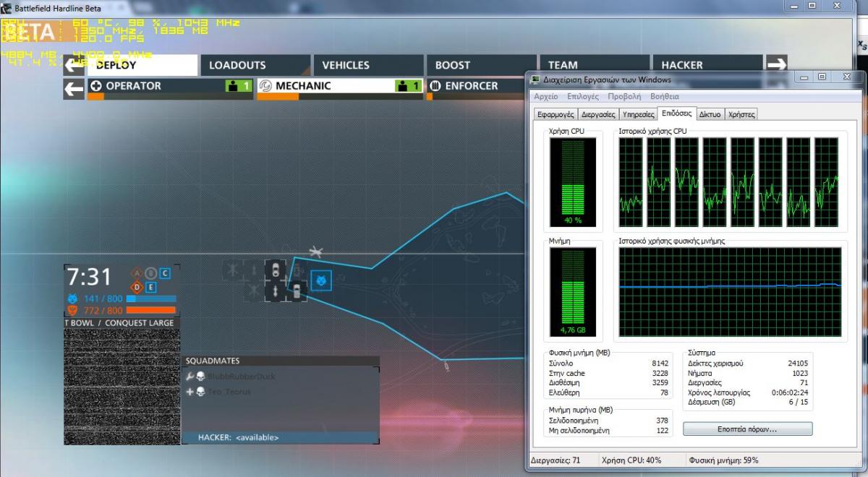Click the Task Manager title bar icon

click(x=535, y=79)
